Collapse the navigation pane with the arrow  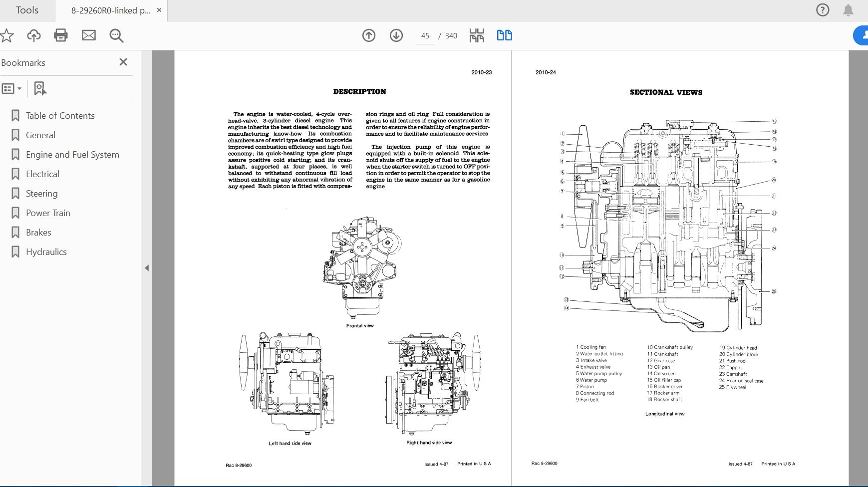pyautogui.click(x=147, y=268)
